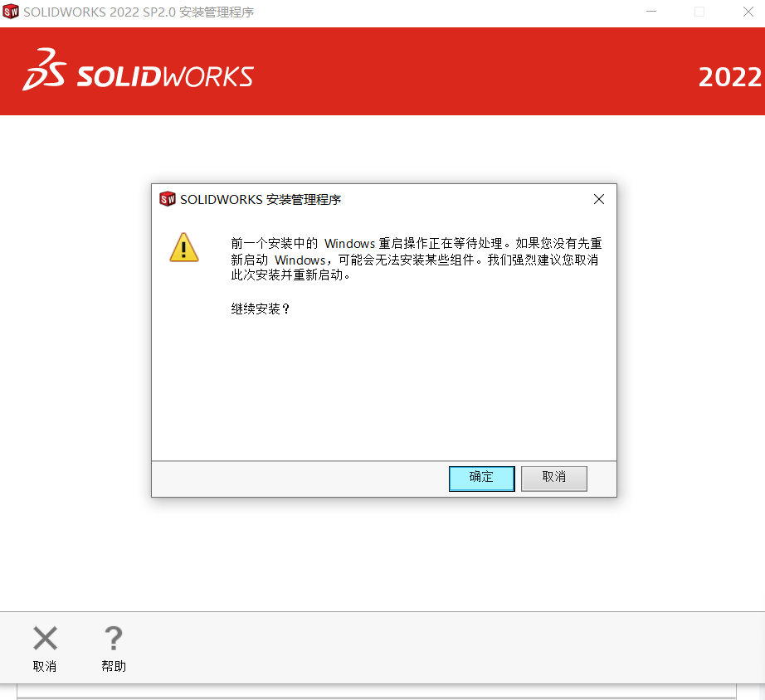This screenshot has height=700, width=765.
Task: Click the SW icon in main window title
Action: point(11,12)
